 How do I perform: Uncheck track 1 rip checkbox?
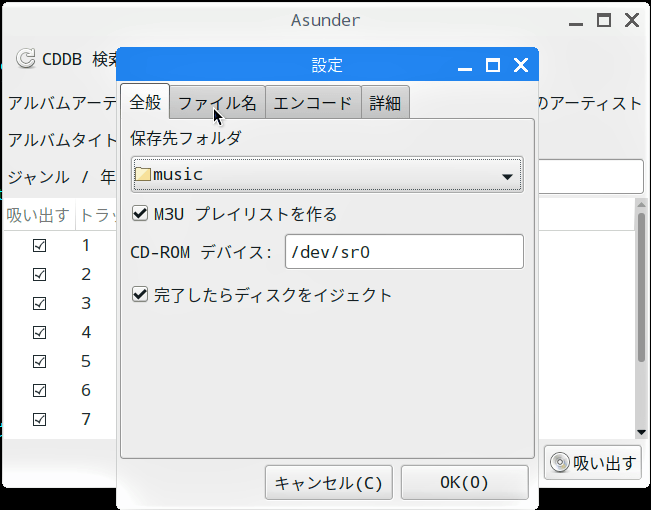(39, 245)
